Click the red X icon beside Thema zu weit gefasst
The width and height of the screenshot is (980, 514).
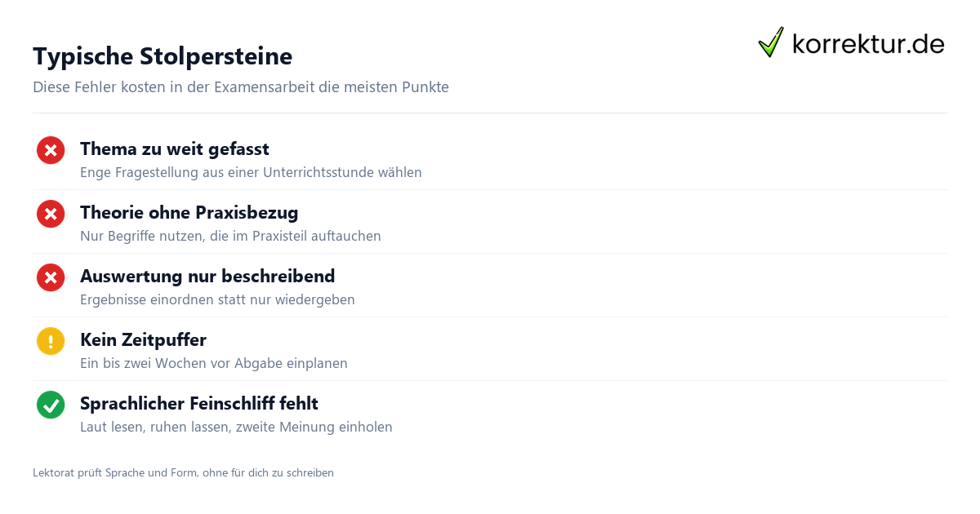pyautogui.click(x=51, y=150)
